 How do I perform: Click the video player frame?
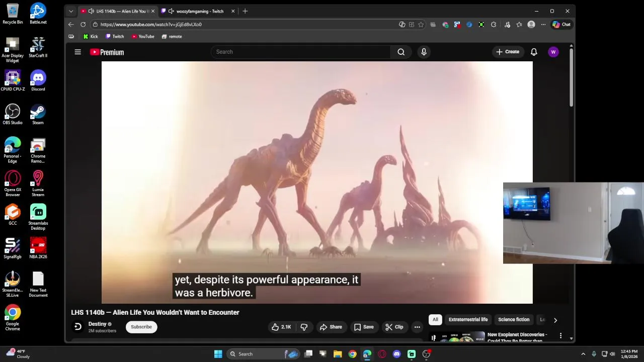(317, 182)
